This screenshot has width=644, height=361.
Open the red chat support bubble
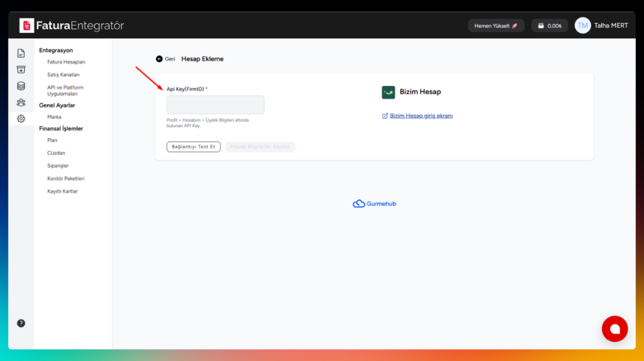point(614,328)
